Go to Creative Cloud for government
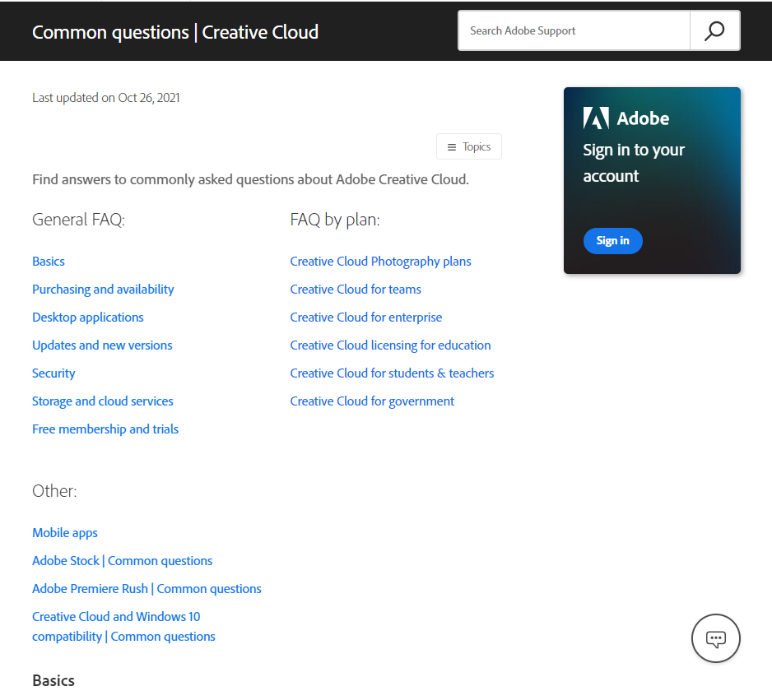 pyautogui.click(x=372, y=401)
